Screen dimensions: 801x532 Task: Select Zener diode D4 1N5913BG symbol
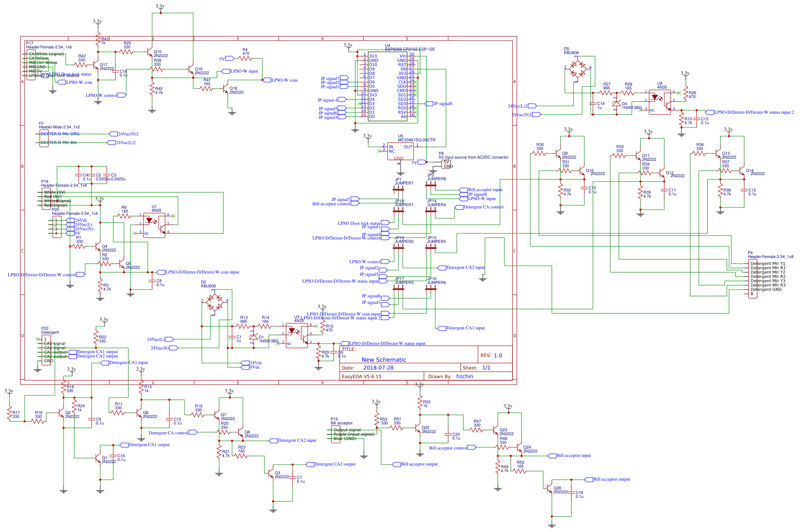coord(617,104)
